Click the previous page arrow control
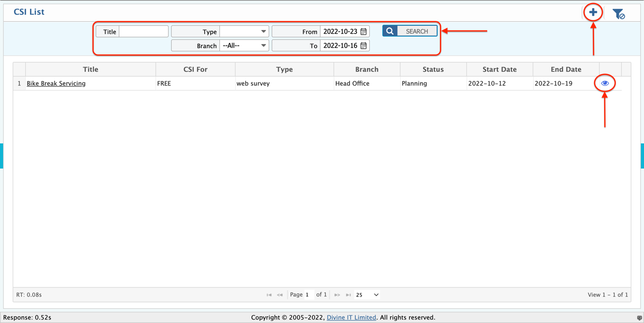The width and height of the screenshot is (644, 323). 280,295
